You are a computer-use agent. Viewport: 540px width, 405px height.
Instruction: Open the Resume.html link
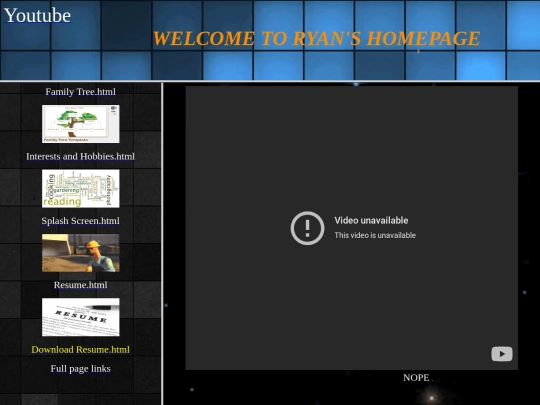click(81, 285)
